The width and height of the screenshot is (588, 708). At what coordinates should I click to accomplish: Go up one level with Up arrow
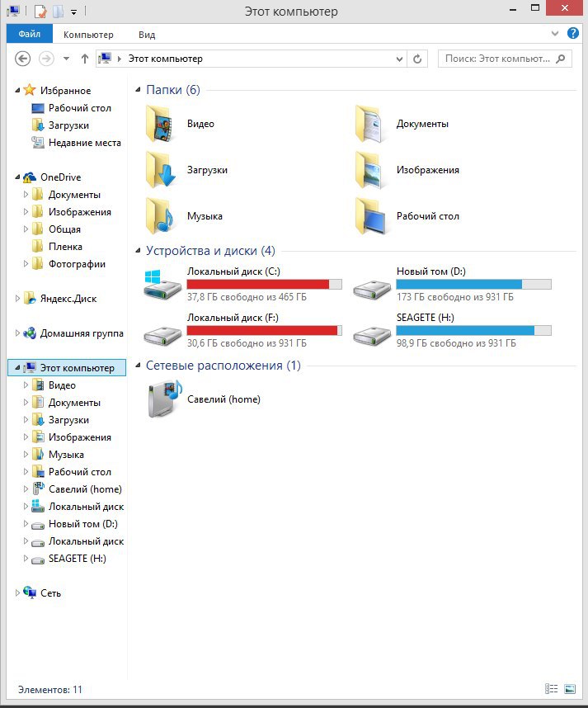tap(84, 59)
